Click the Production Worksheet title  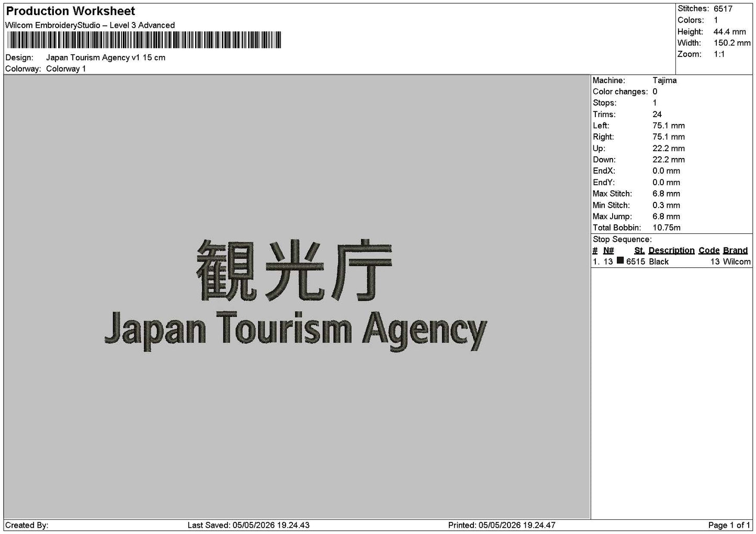pyautogui.click(x=71, y=11)
